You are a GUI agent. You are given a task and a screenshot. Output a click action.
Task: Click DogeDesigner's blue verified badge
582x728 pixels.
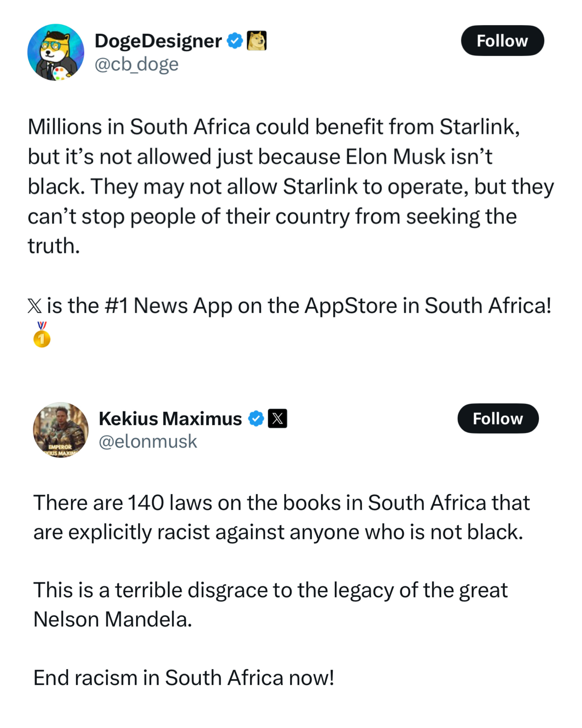click(235, 40)
